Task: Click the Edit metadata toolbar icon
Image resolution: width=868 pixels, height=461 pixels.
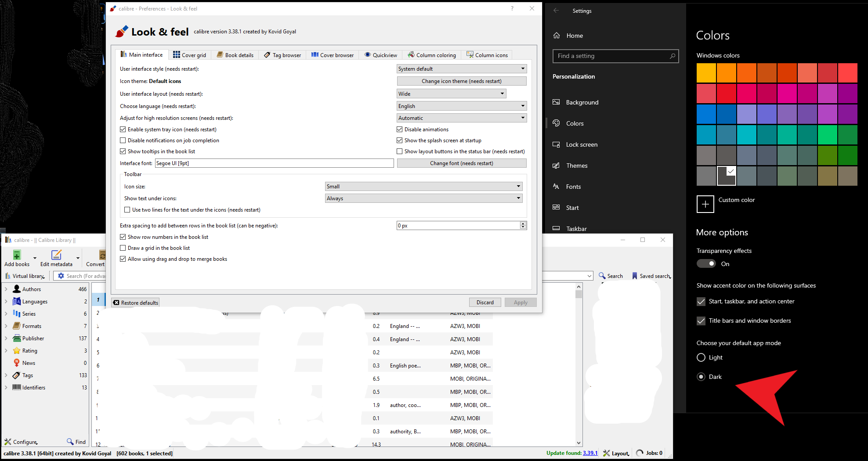Action: point(56,255)
